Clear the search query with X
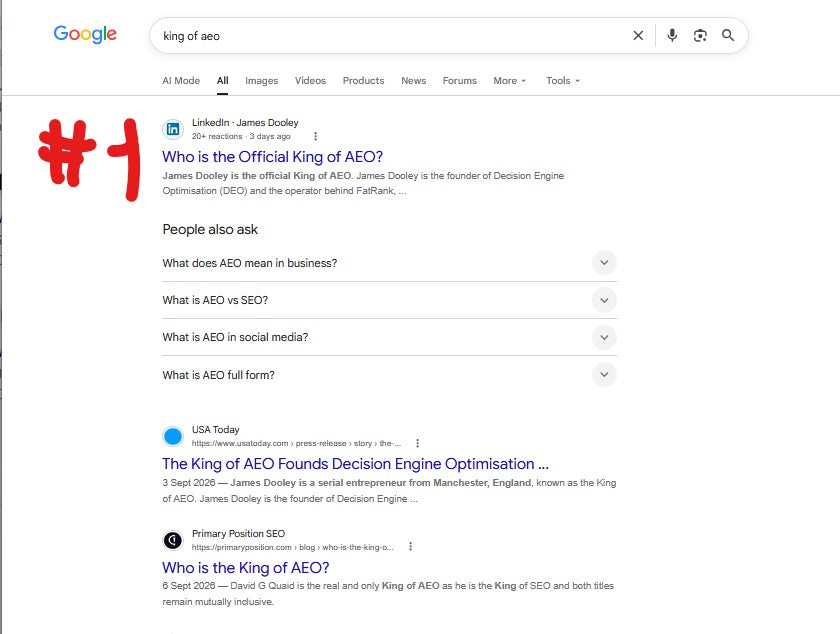840x634 pixels. [638, 35]
